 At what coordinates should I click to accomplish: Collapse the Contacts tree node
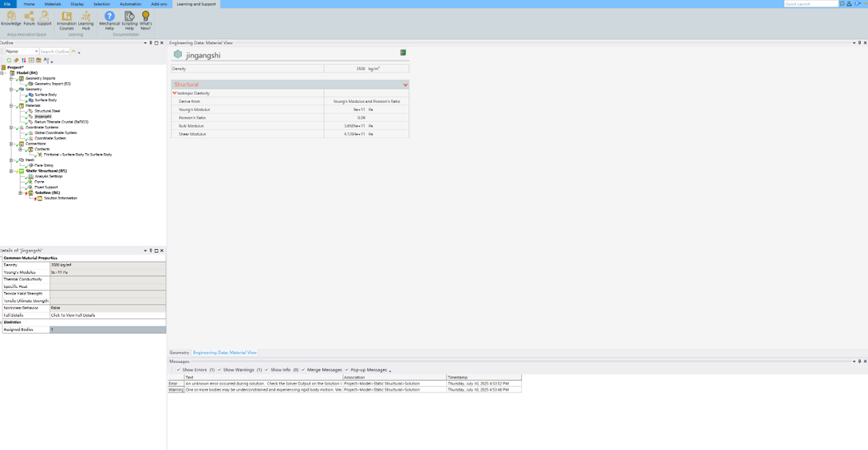pyautogui.click(x=21, y=149)
